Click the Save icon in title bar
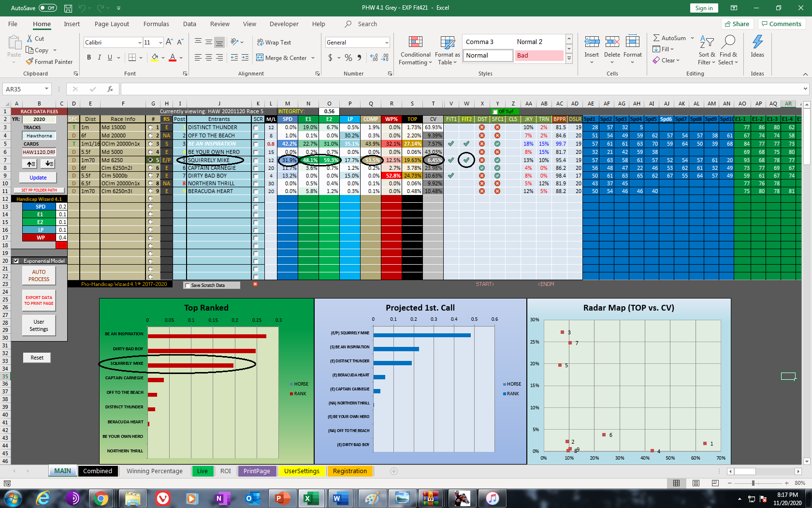The image size is (812, 508). 68,8
